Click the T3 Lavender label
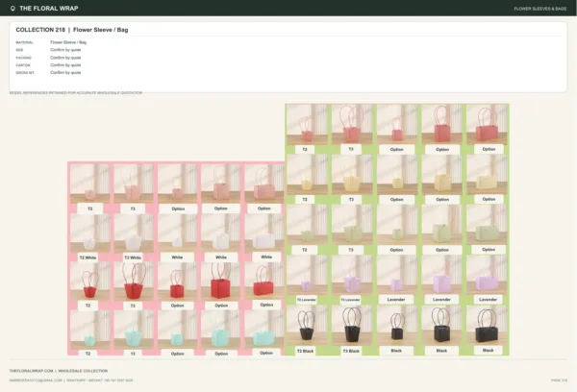 350,300
